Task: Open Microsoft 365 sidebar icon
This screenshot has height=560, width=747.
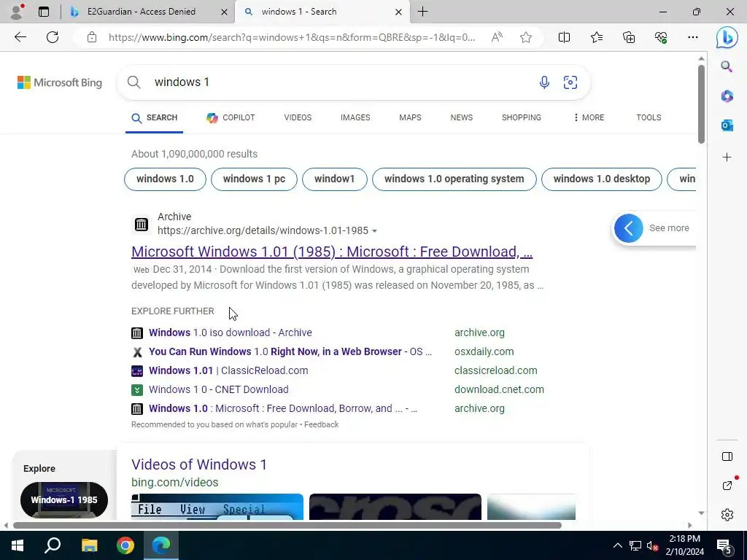Action: tap(727, 96)
